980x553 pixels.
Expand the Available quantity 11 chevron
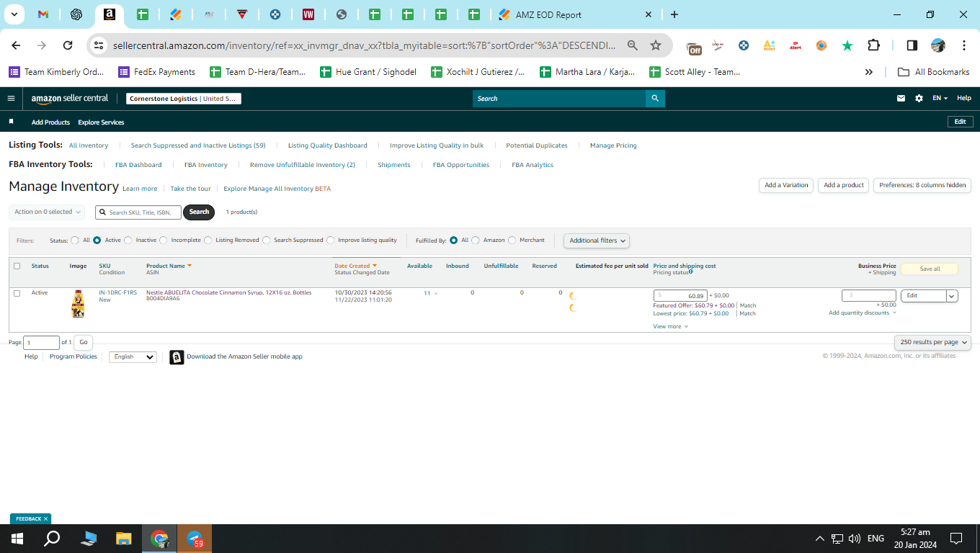(436, 294)
